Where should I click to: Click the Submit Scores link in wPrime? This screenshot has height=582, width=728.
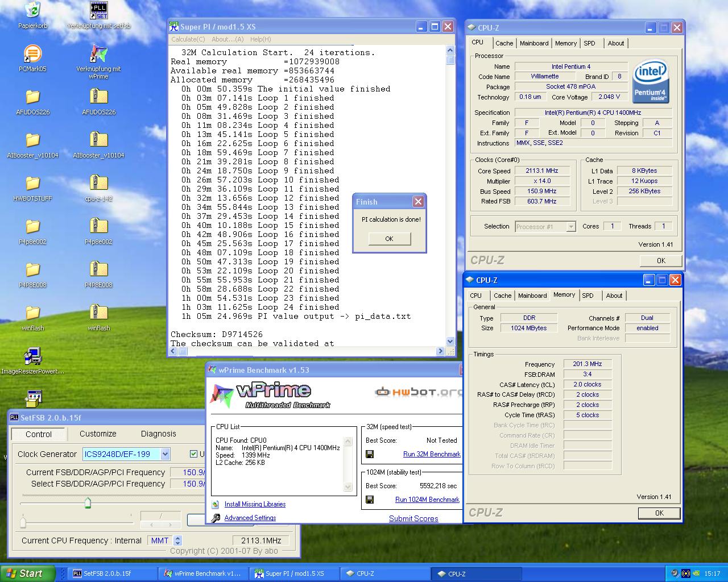click(413, 518)
